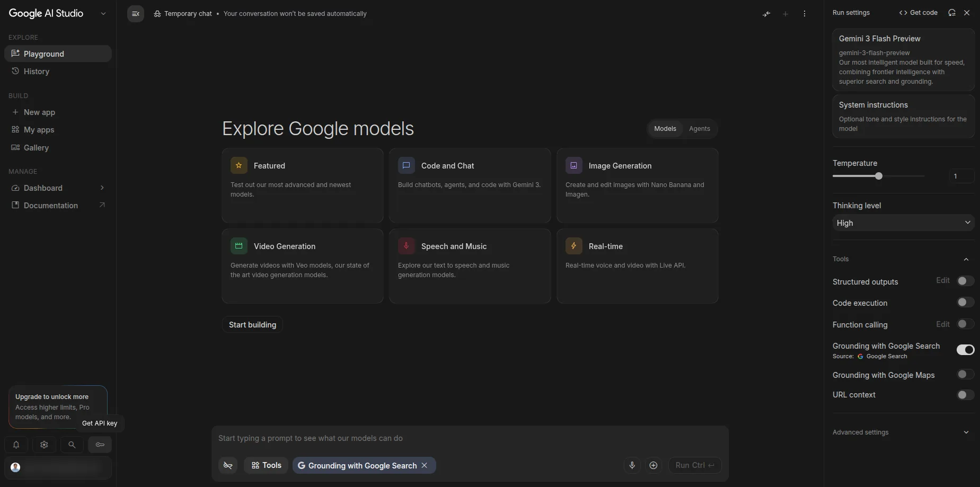Toggle Structured outputs switch
This screenshot has height=487, width=980.
(965, 281)
